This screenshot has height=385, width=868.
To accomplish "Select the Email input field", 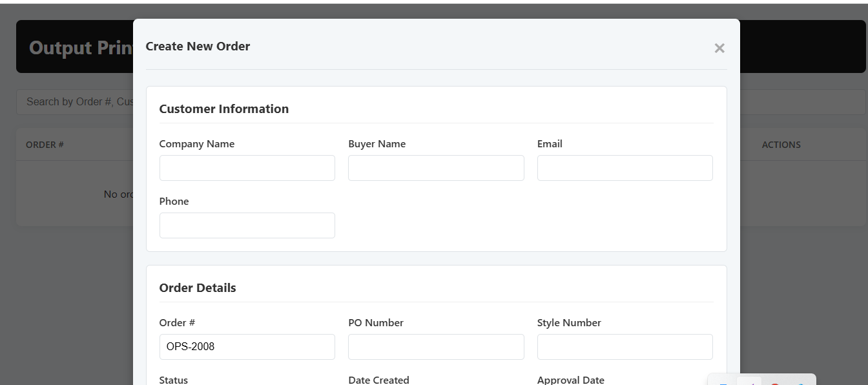I will (625, 168).
